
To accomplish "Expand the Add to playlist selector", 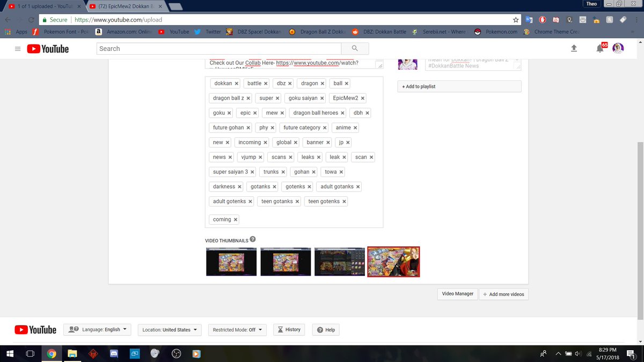I will coord(459,86).
